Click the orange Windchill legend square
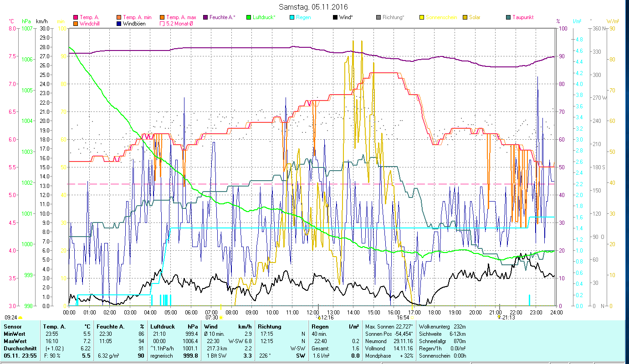Viewport: 629px width, 364px height. click(x=76, y=24)
